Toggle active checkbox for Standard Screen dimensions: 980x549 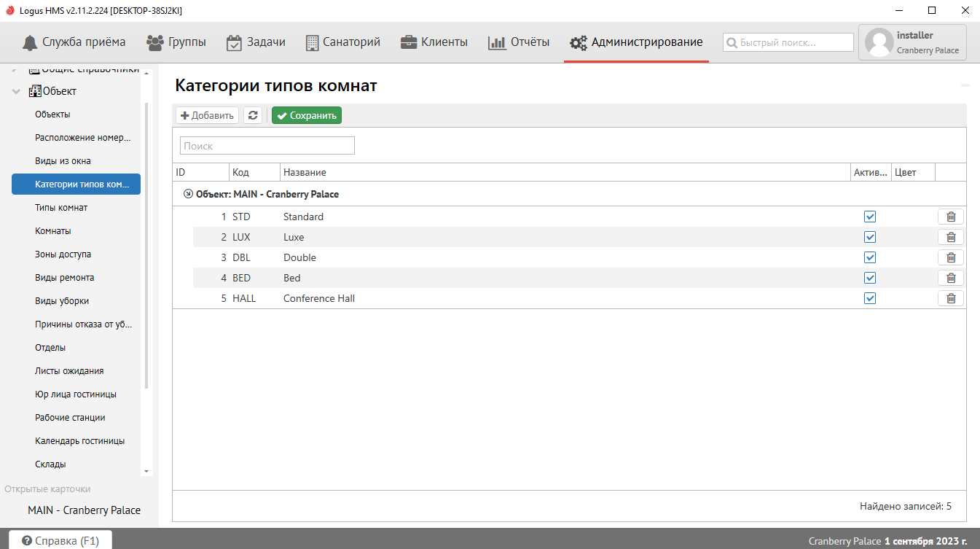tap(869, 217)
